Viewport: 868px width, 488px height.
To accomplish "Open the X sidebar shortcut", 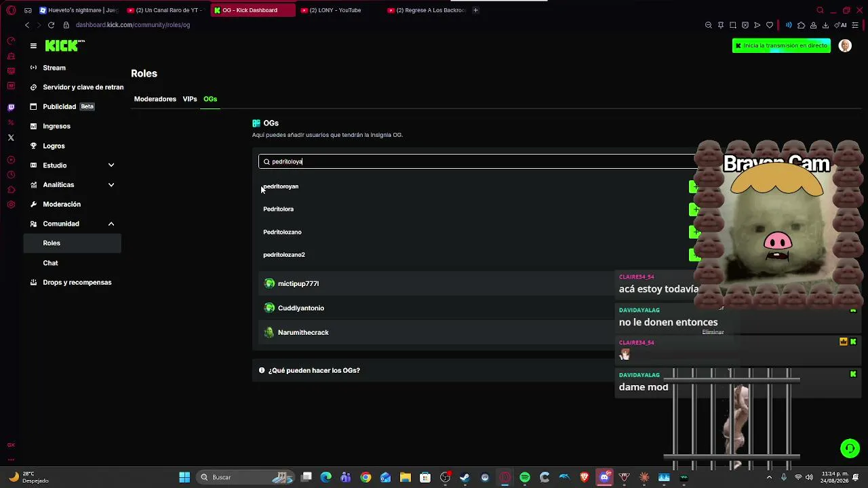I will [11, 138].
